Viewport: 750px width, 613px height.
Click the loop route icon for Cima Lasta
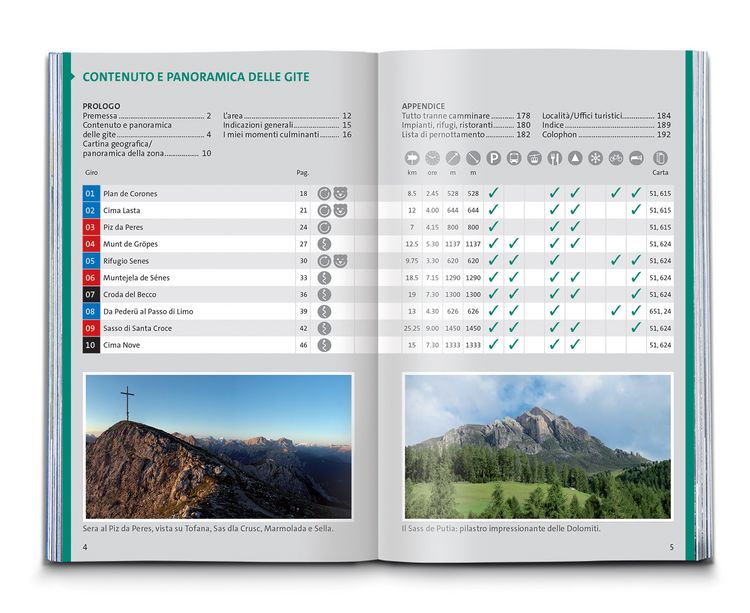pyautogui.click(x=324, y=210)
